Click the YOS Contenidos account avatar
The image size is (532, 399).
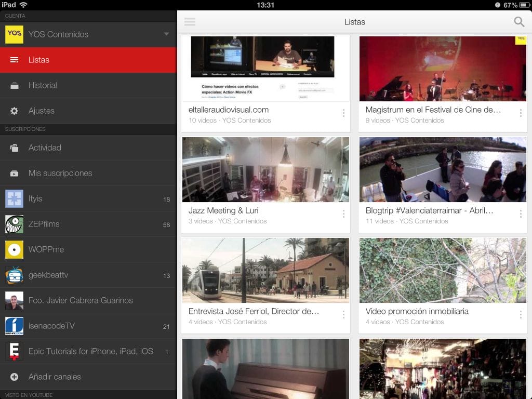pyautogui.click(x=14, y=34)
